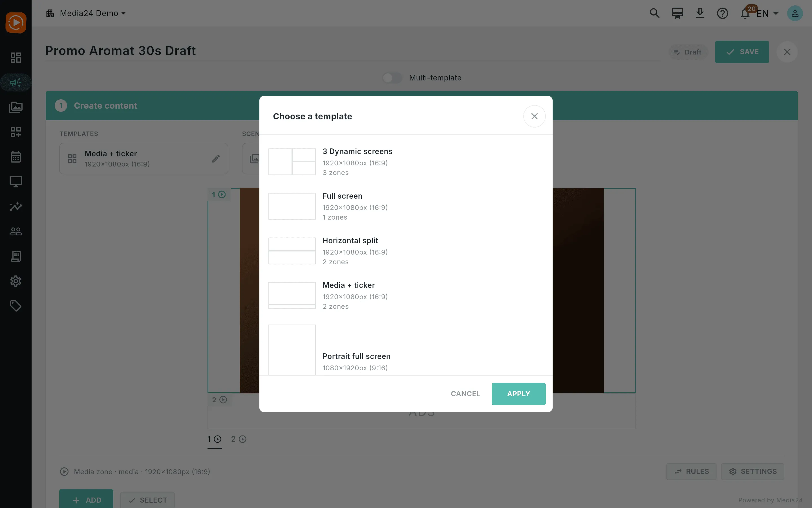812x508 pixels.
Task: Choose the Portrait full screen template
Action: pos(406,350)
